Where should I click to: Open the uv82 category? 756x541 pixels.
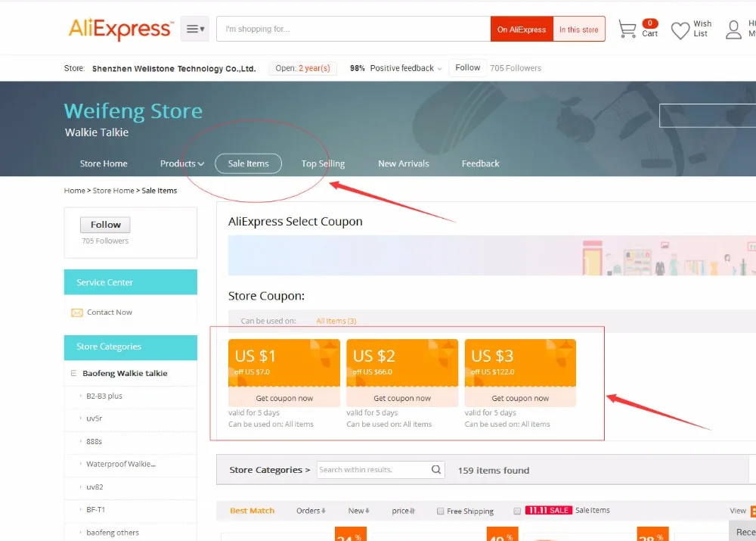94,487
